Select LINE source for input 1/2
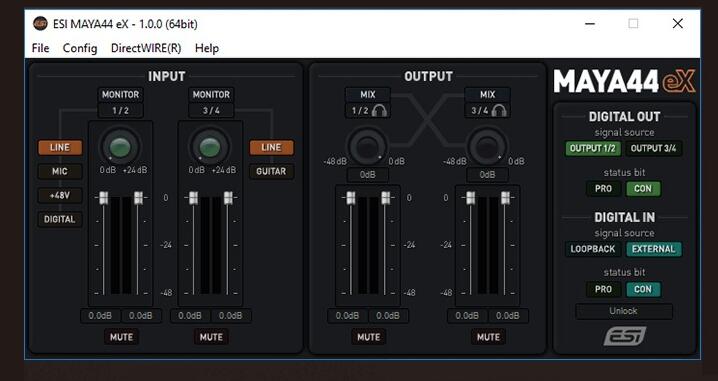Image resolution: width=718 pixels, height=381 pixels. pos(60,147)
